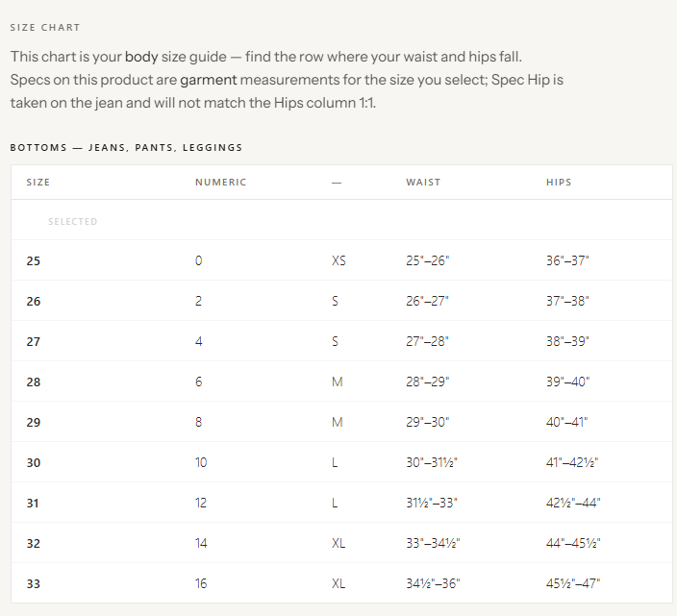Screen dimensions: 677x616
Task: Click the Bottoms — Jeans, Pants, Leggings heading
Action: pos(126,148)
